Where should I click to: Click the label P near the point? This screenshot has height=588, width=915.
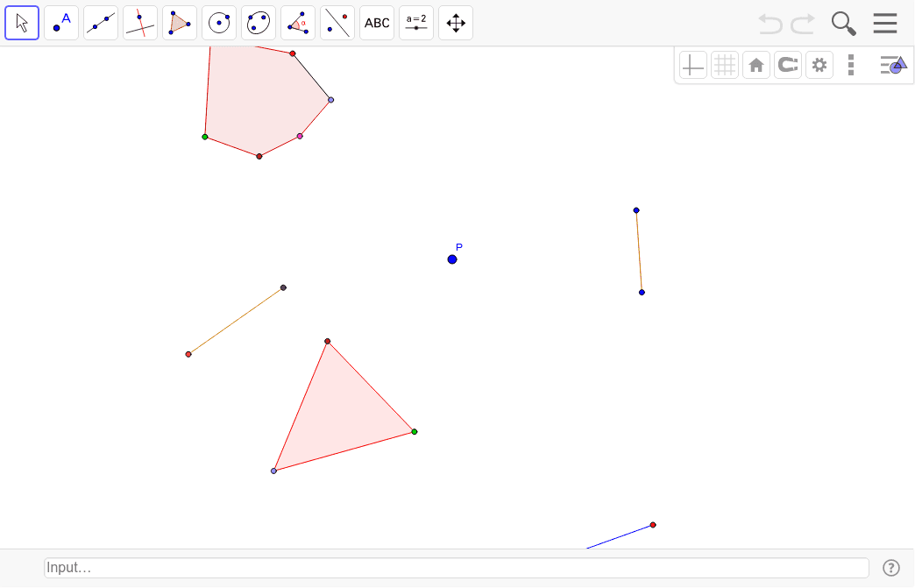pos(459,247)
